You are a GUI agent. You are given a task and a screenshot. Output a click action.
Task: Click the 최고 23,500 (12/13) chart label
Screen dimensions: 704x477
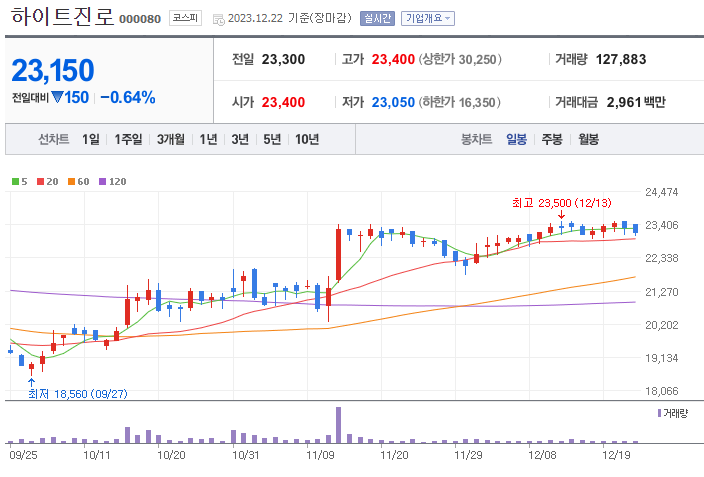point(562,203)
